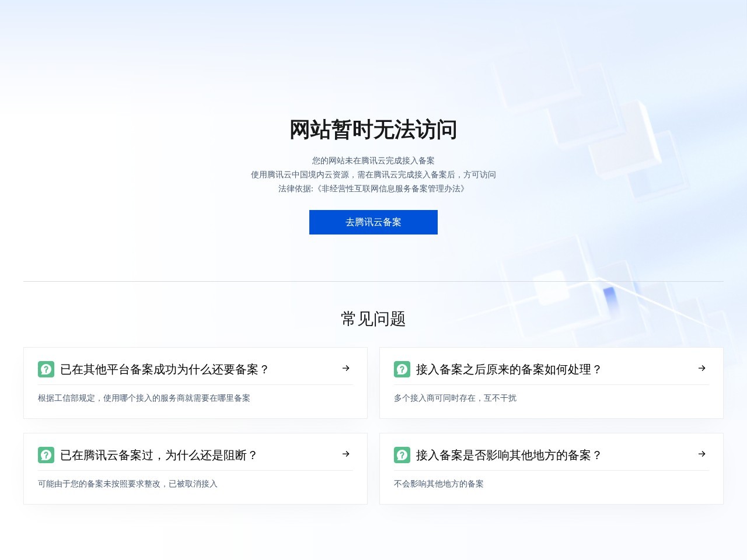Click the 去腾讯云备案 blue button
Image resolution: width=747 pixels, height=560 pixels.
(x=373, y=222)
